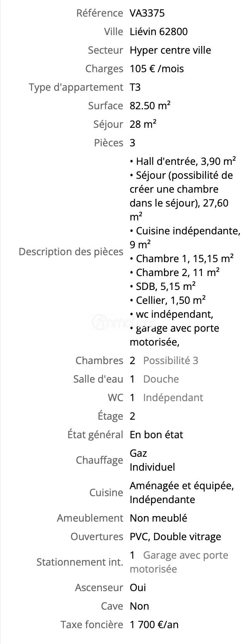Select the city value Liévin 62800

tap(159, 32)
